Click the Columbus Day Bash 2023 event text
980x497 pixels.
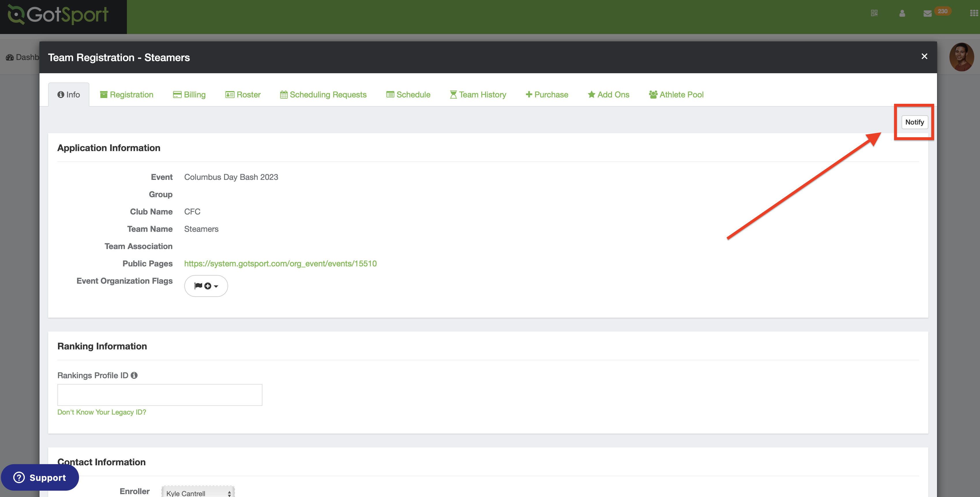click(x=231, y=177)
